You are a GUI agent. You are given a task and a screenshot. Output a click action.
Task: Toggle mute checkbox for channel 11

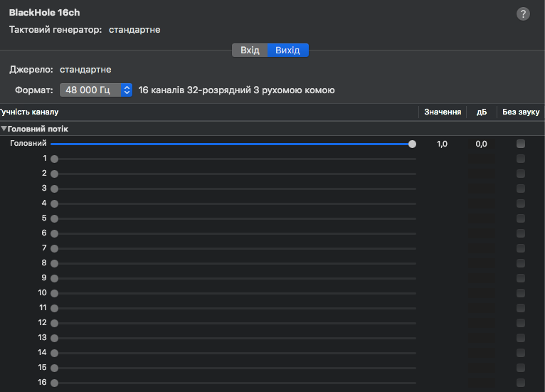pyautogui.click(x=521, y=308)
